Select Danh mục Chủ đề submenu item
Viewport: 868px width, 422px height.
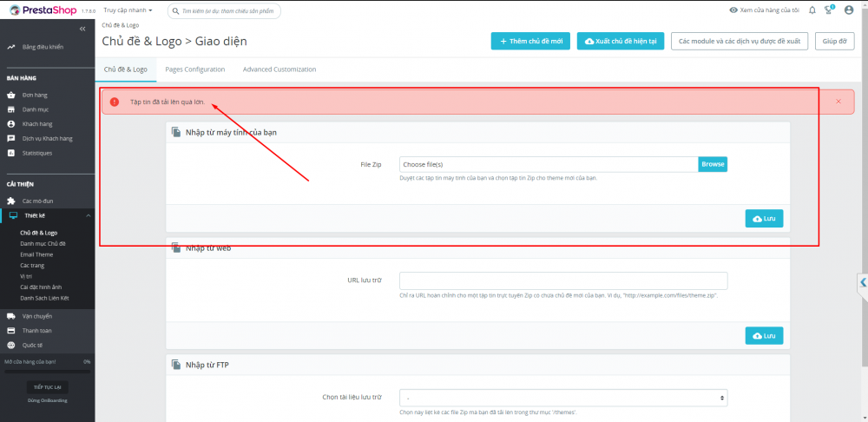point(43,244)
